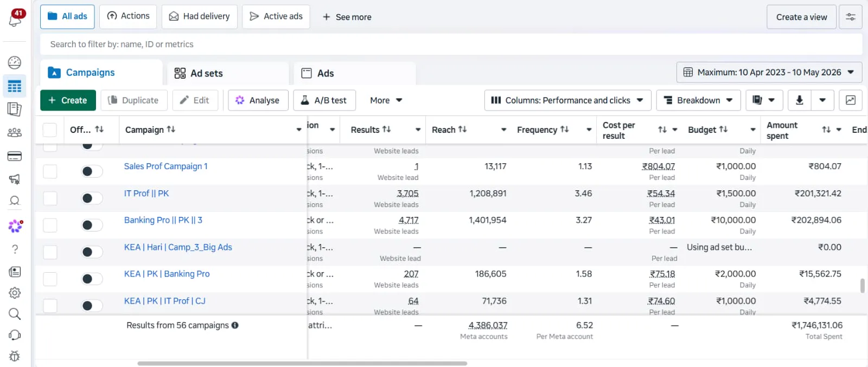The image size is (868, 367).
Task: Select checkbox for Sales Prof Campaign 1
Action: click(x=50, y=171)
